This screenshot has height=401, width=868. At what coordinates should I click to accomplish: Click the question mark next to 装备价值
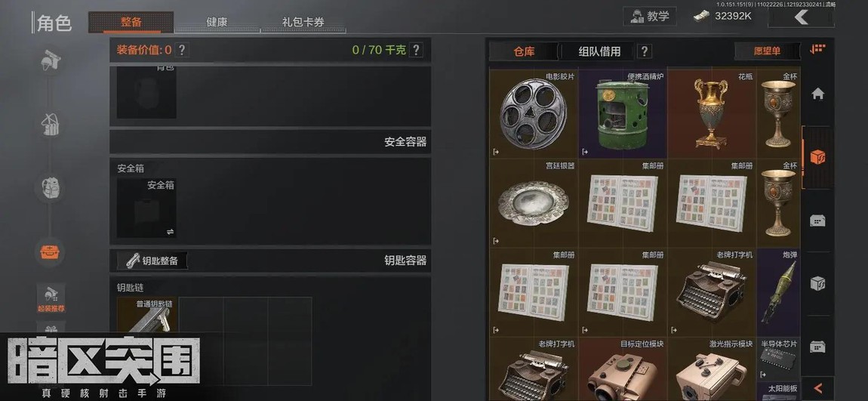pos(181,50)
